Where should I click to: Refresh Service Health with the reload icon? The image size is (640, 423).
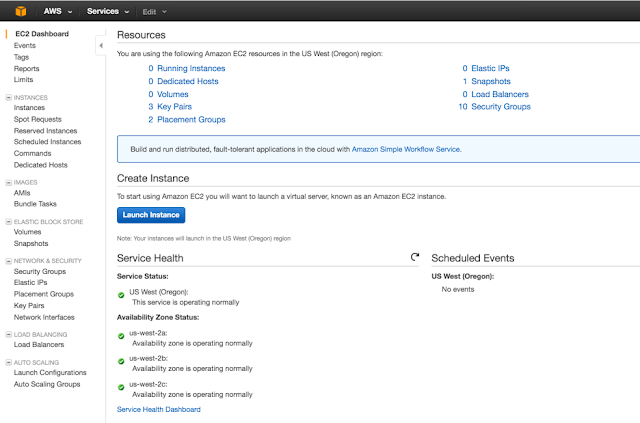416,257
